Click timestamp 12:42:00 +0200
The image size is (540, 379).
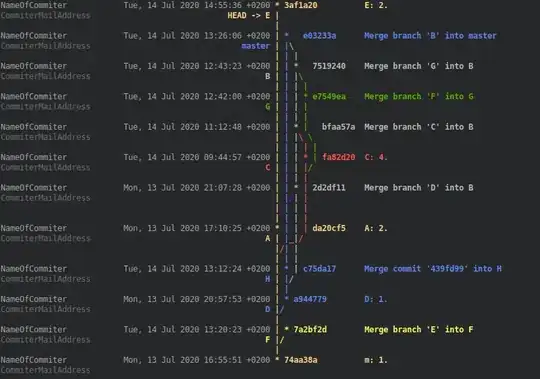click(x=237, y=96)
